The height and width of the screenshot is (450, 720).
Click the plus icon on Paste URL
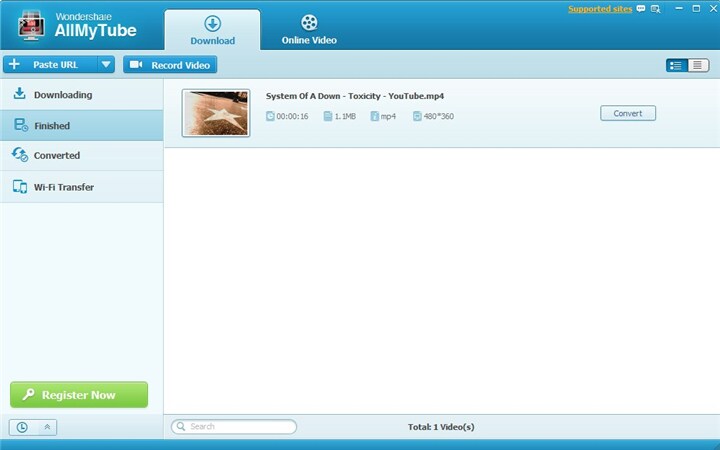point(14,64)
